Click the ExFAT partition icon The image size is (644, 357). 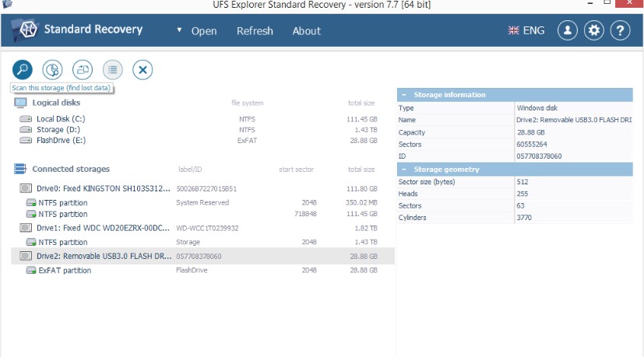click(31, 271)
